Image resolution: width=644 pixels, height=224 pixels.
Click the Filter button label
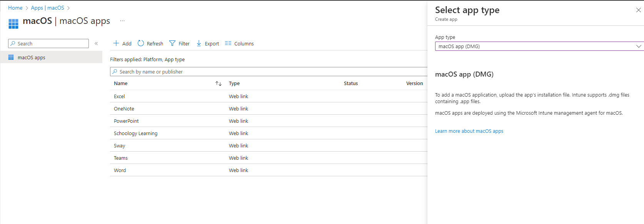coord(184,43)
